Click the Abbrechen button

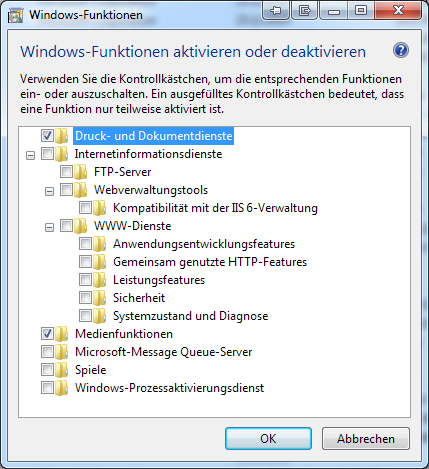[366, 439]
